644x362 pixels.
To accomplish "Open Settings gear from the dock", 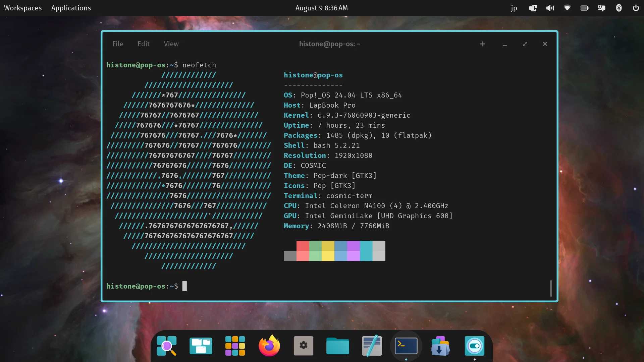I will pos(304,346).
